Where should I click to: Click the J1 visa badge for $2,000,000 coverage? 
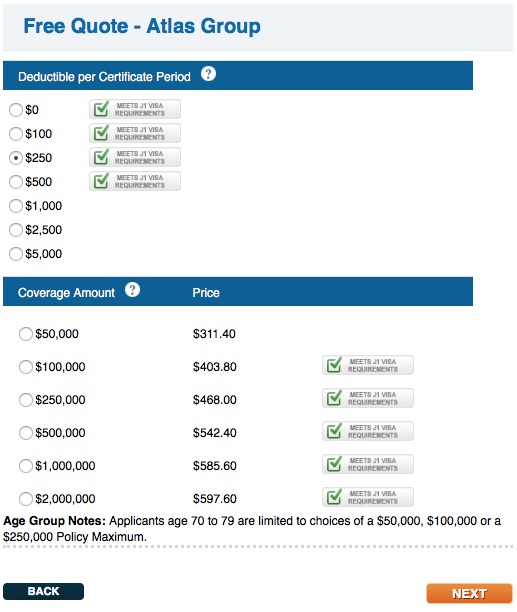pos(368,497)
